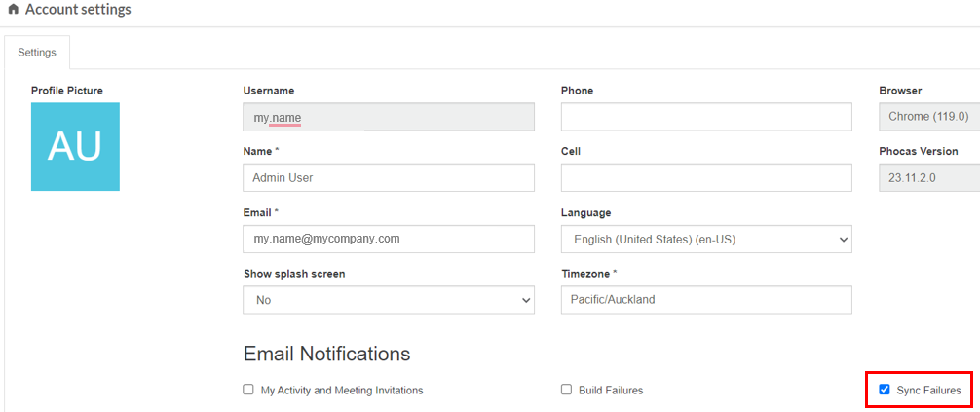Click into the Email address field

coord(388,239)
